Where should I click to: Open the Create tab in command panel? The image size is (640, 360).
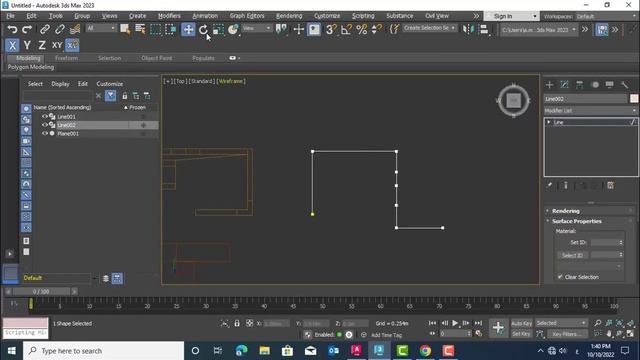pos(549,84)
